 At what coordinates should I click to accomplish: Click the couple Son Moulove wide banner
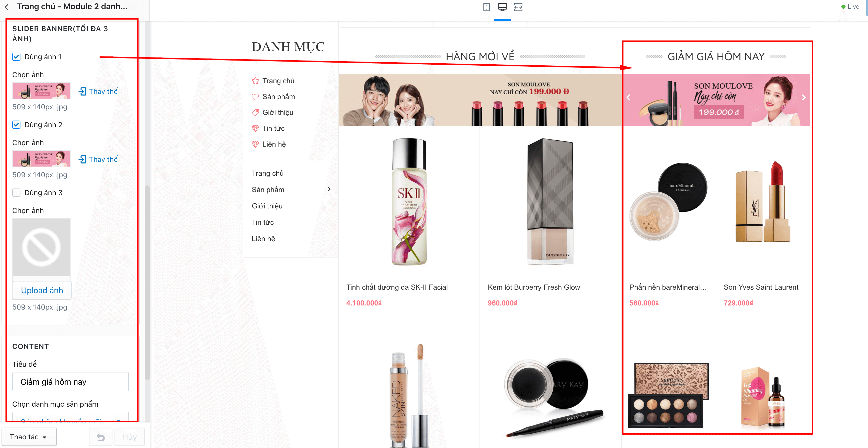pos(481,100)
